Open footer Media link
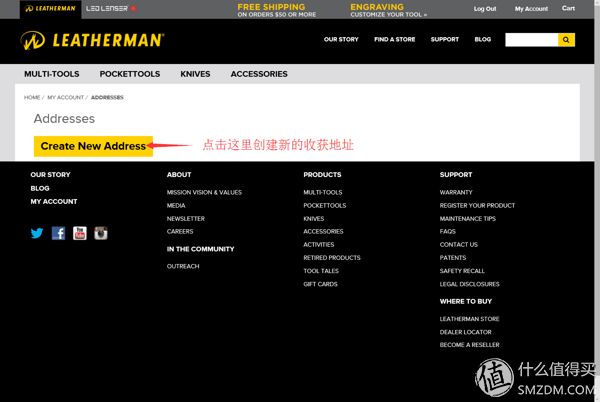The image size is (600, 402). click(176, 205)
